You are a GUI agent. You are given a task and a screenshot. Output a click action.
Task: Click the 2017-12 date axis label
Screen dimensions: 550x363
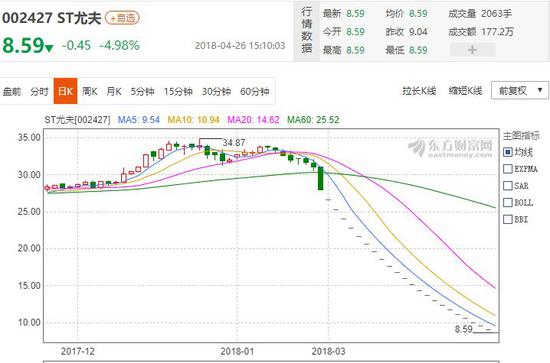78,351
